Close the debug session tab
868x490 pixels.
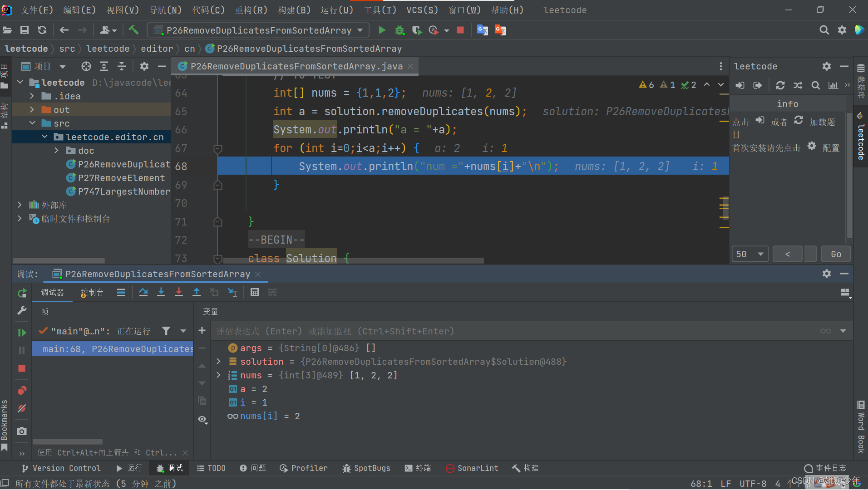(x=258, y=274)
